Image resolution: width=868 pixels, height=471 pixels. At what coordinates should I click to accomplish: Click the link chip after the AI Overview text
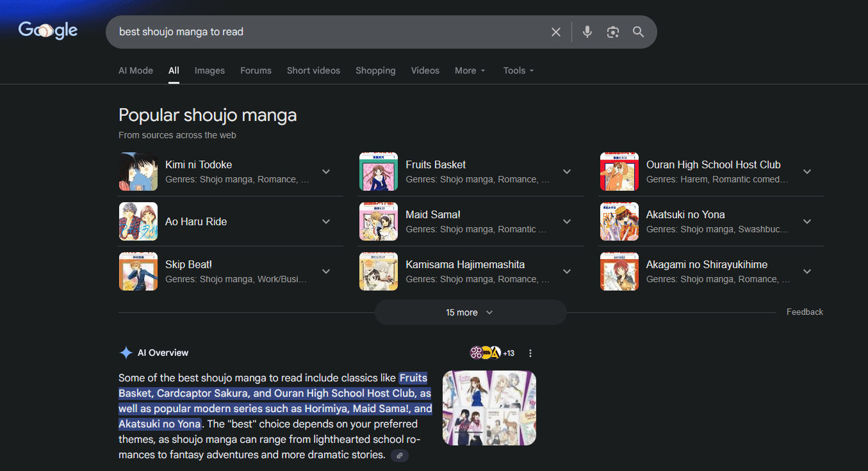(x=399, y=455)
